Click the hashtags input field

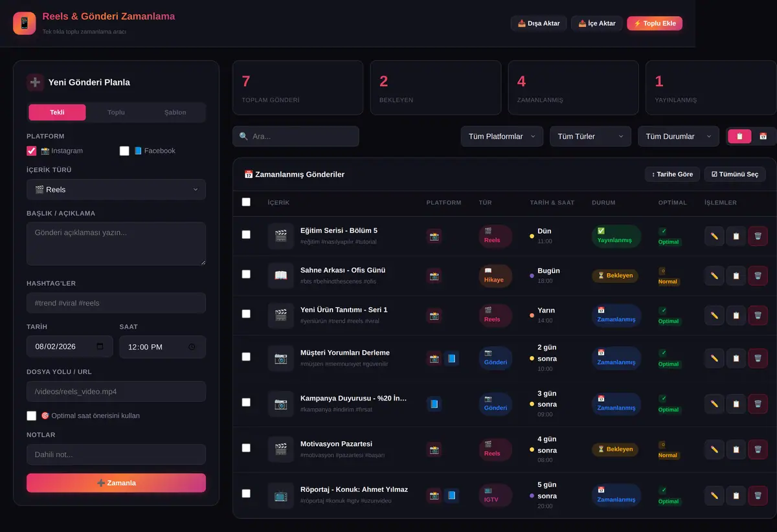[117, 303]
